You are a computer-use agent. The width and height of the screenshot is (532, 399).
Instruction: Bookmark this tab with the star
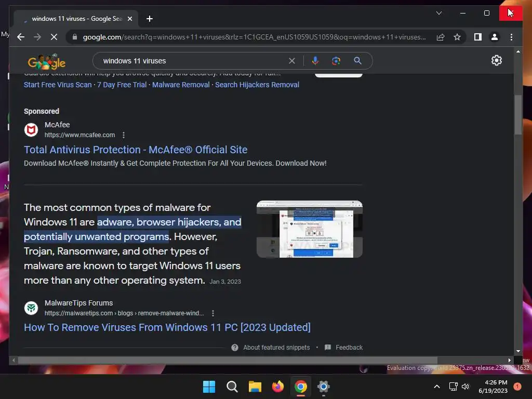[x=457, y=37]
